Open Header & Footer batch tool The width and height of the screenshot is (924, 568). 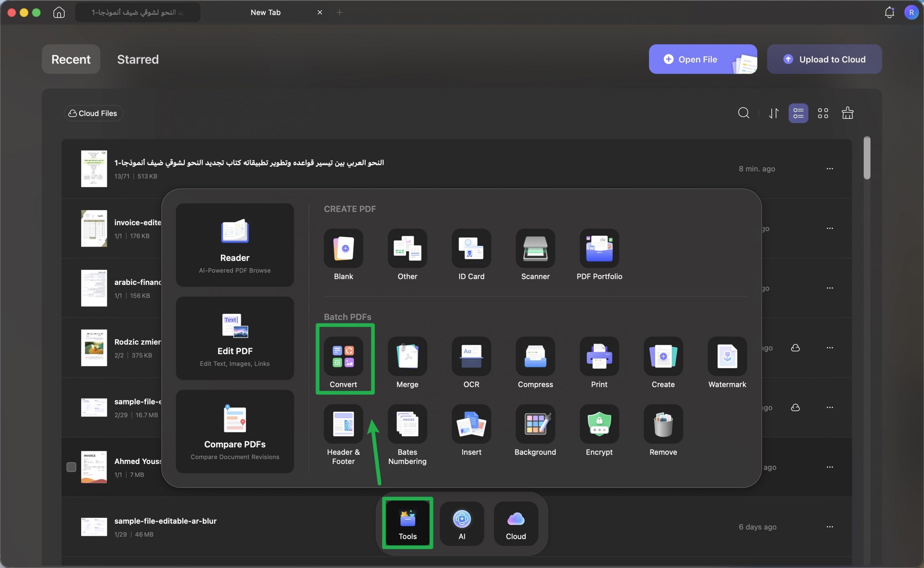[343, 435]
